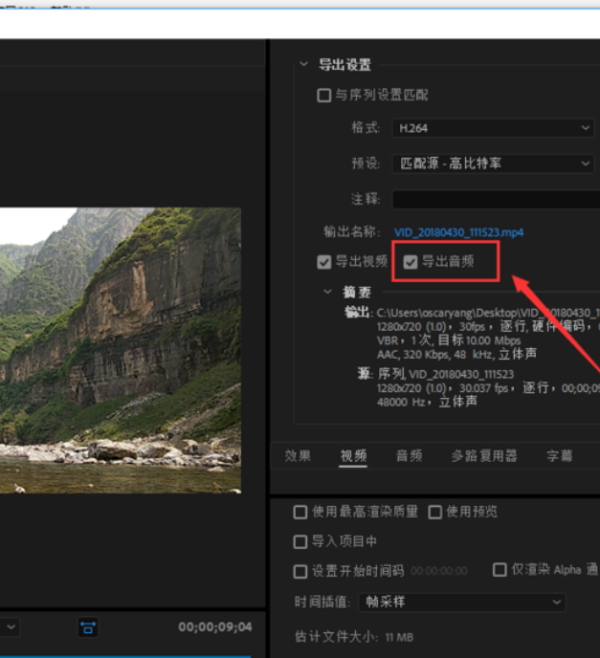Click the VBR, 1次, 目标 10.00 Mbps line

click(449, 340)
